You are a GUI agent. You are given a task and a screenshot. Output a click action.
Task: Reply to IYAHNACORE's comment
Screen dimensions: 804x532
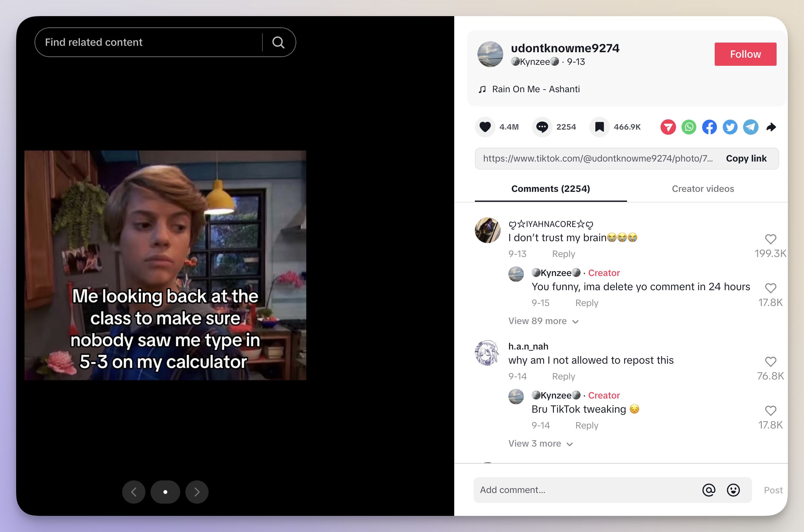point(564,254)
